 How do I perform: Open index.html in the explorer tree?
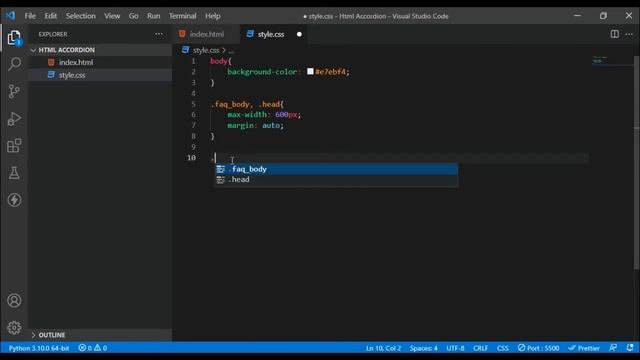(100, 62)
